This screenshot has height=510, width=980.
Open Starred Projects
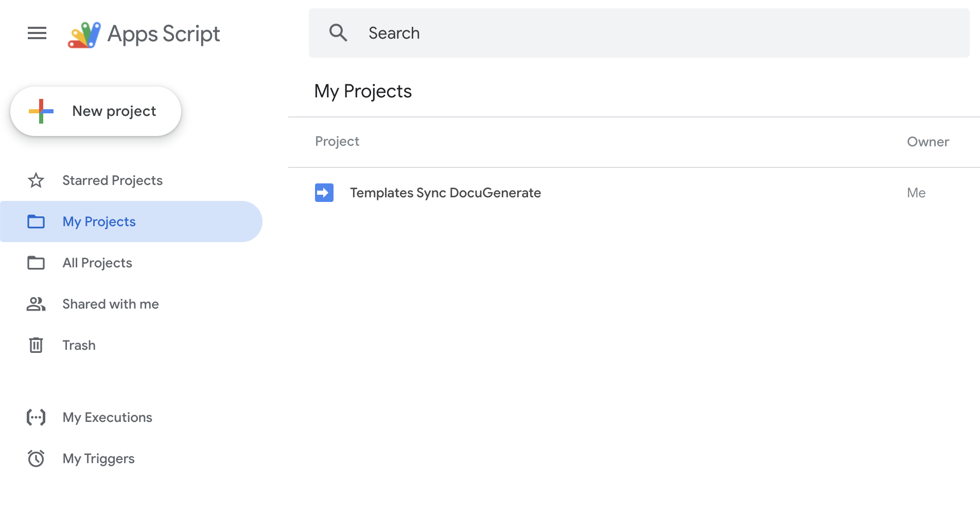112,180
